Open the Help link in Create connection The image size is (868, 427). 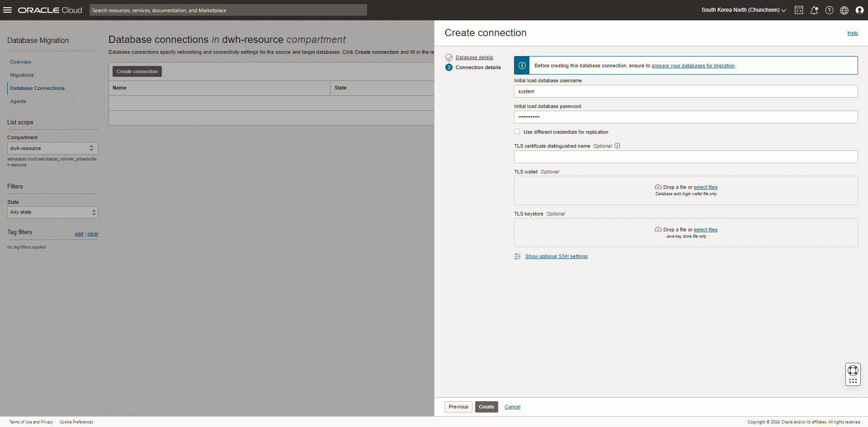tap(852, 33)
